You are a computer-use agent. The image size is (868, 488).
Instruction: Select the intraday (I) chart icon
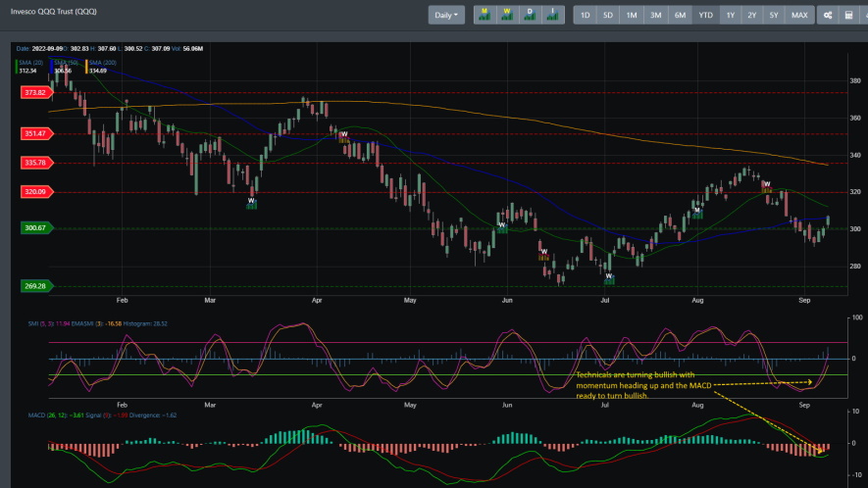[x=552, y=15]
